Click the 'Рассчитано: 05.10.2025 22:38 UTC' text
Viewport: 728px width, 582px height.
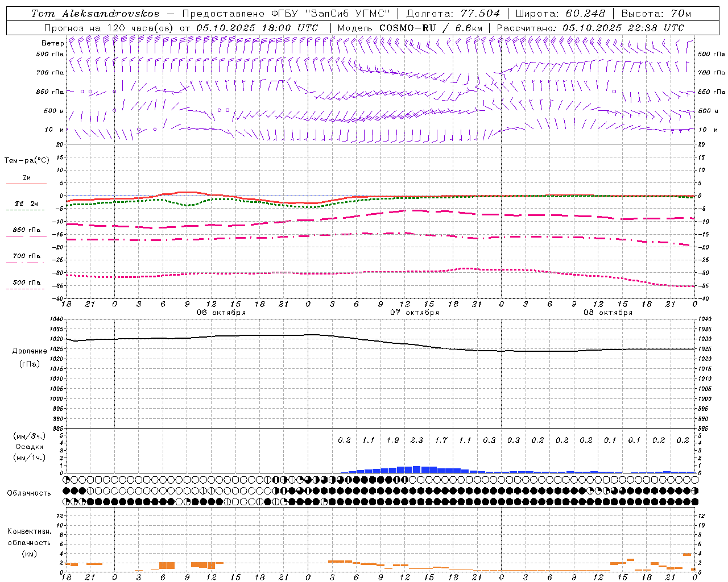click(590, 28)
